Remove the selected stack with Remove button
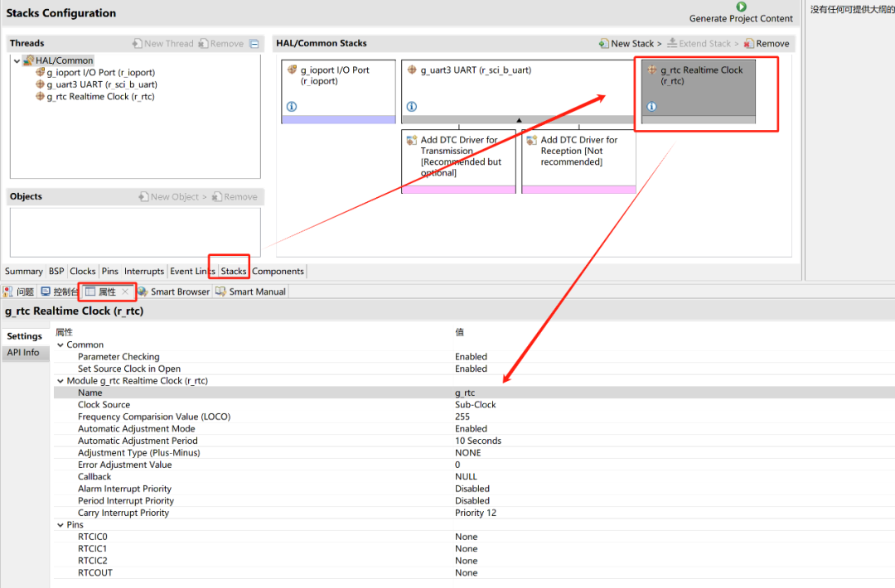The image size is (895, 588). pos(766,44)
